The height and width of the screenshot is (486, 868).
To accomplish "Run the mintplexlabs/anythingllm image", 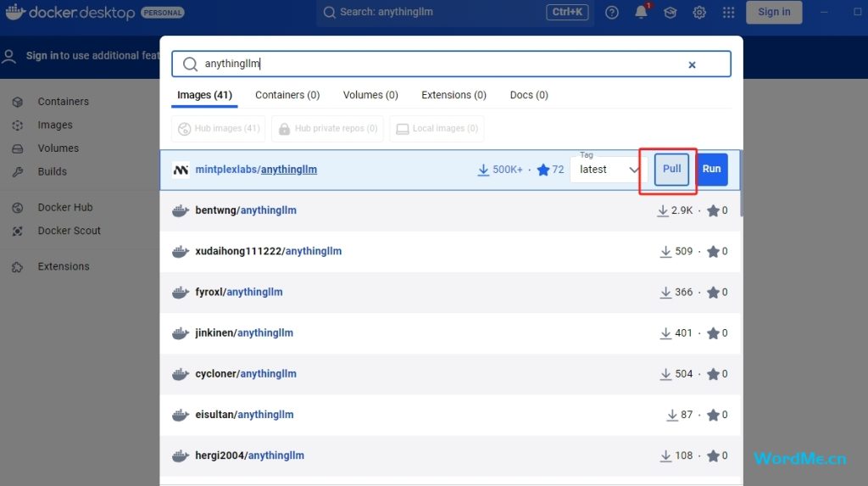I will pos(711,169).
